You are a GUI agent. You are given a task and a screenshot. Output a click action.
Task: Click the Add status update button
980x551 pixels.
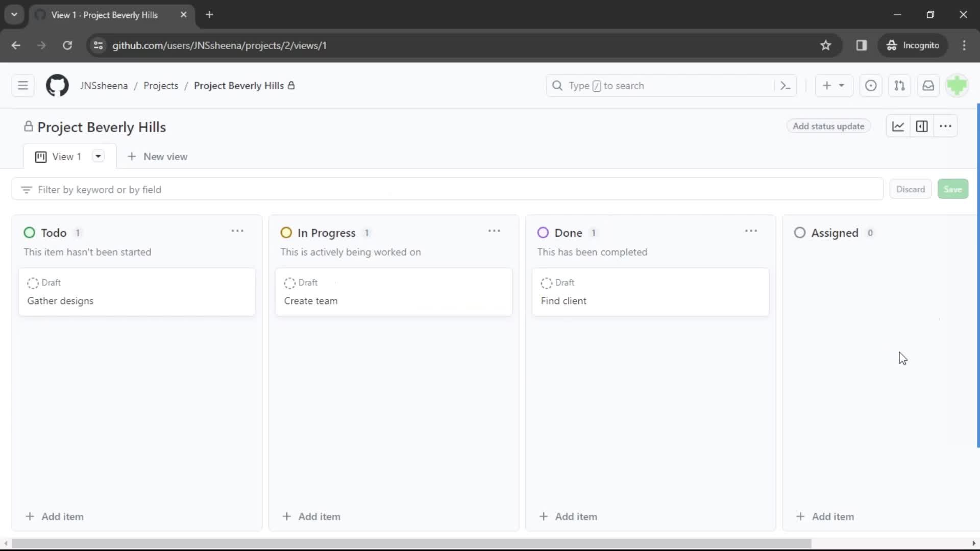[828, 127]
